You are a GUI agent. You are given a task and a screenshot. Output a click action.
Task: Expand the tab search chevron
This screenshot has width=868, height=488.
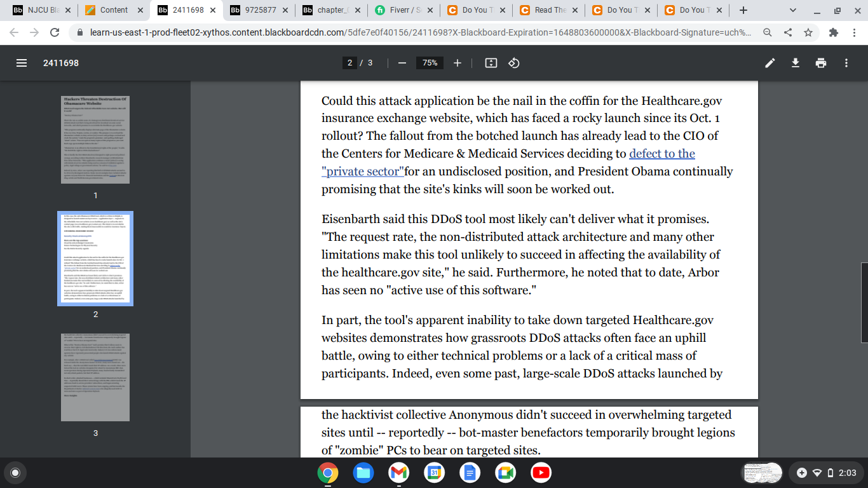(x=793, y=10)
